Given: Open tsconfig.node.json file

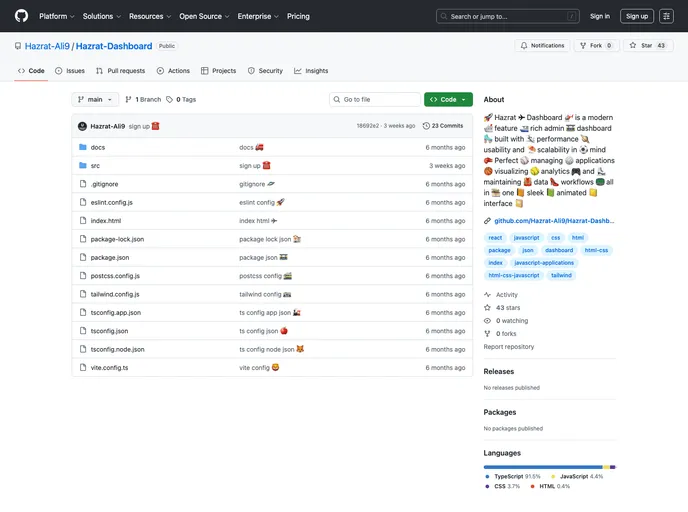Looking at the screenshot, I should (x=118, y=350).
